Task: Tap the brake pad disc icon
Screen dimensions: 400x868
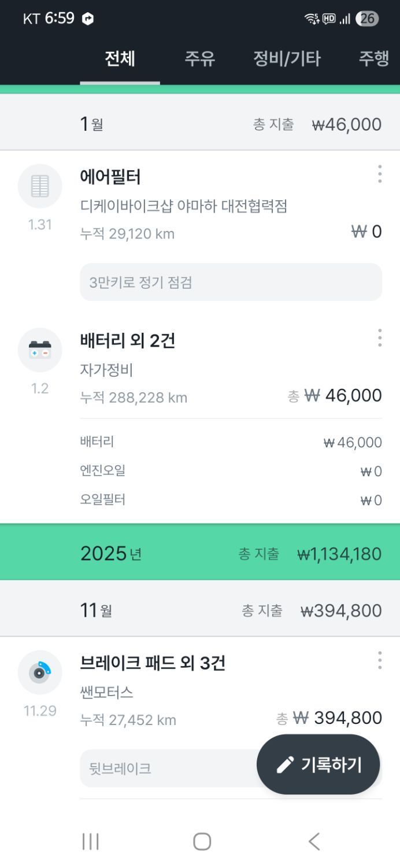Action: 40,672
